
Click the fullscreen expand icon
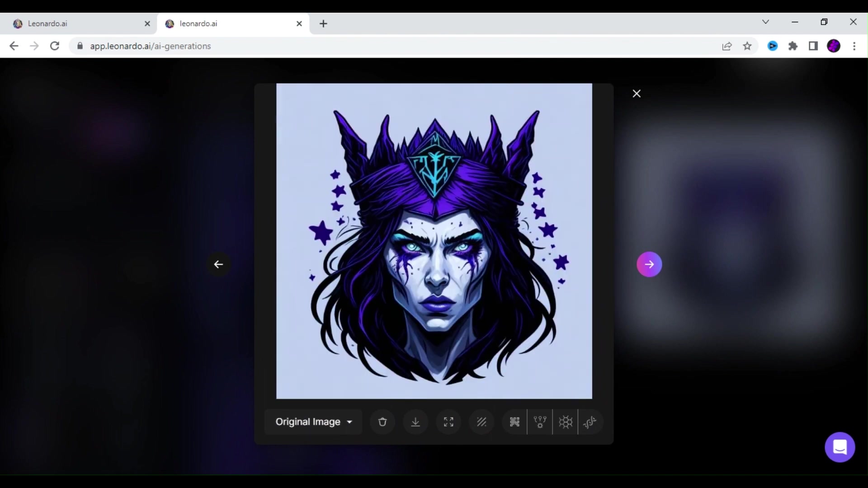coord(448,422)
